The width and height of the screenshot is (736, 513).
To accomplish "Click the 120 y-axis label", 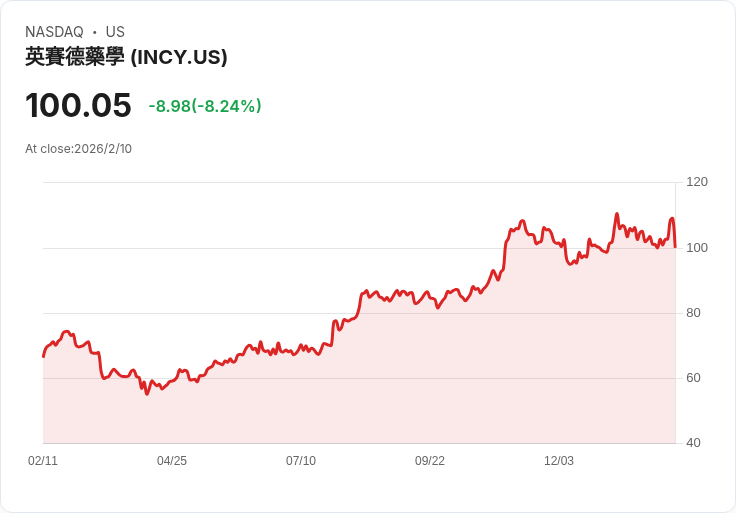I will [x=697, y=182].
